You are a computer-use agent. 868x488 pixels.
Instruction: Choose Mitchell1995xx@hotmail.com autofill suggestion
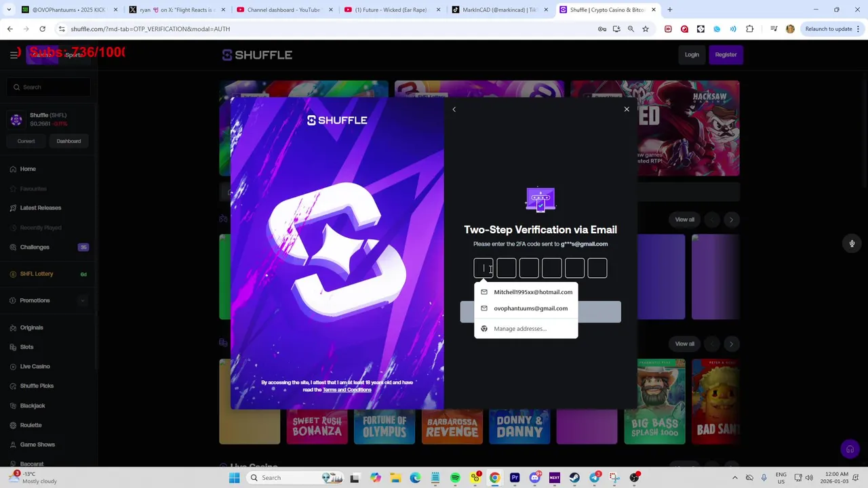(x=526, y=292)
